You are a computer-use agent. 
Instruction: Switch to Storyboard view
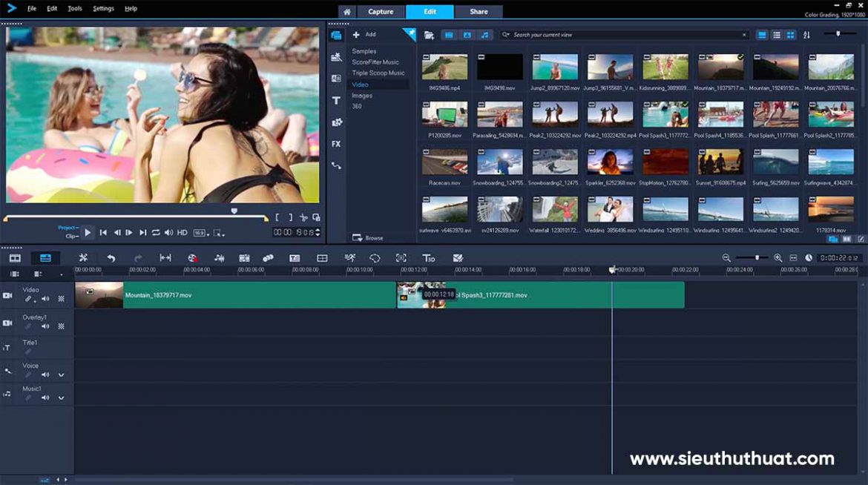coord(15,257)
